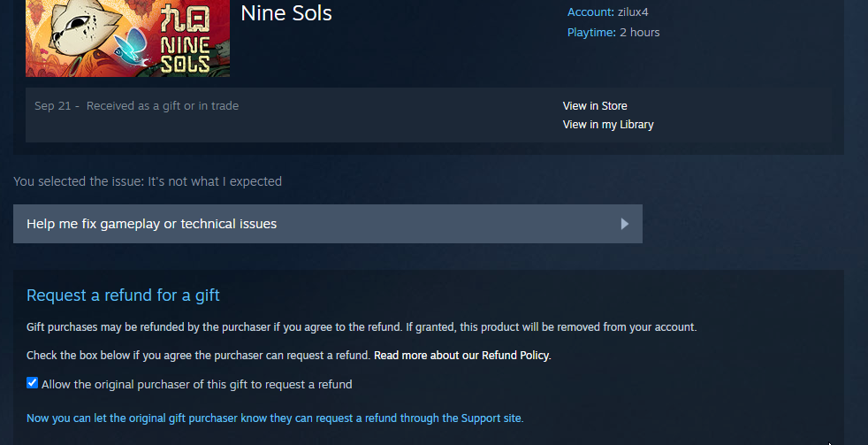Open 'Read more about our Refund Policy'

(x=462, y=356)
